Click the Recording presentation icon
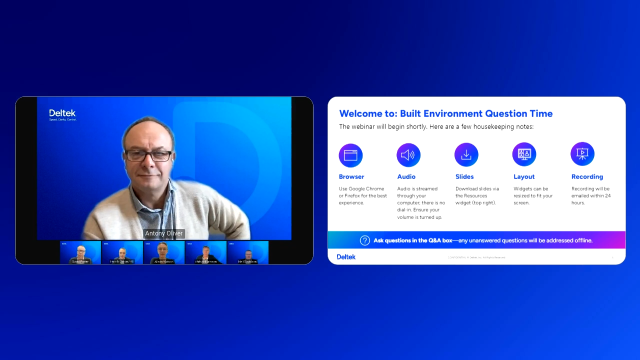 click(582, 154)
